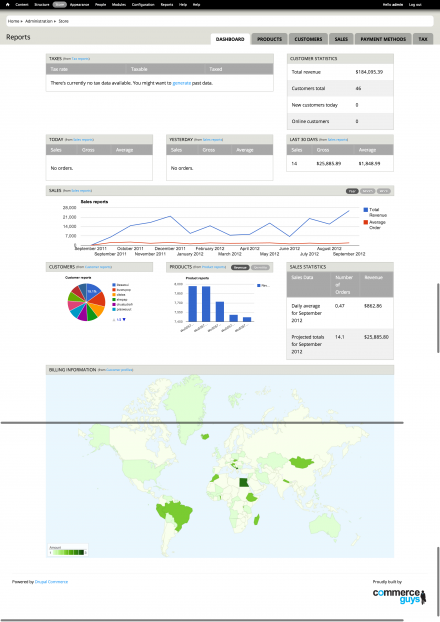Toggle Products chart to Quantity
The width and height of the screenshot is (440, 622).
click(260, 267)
